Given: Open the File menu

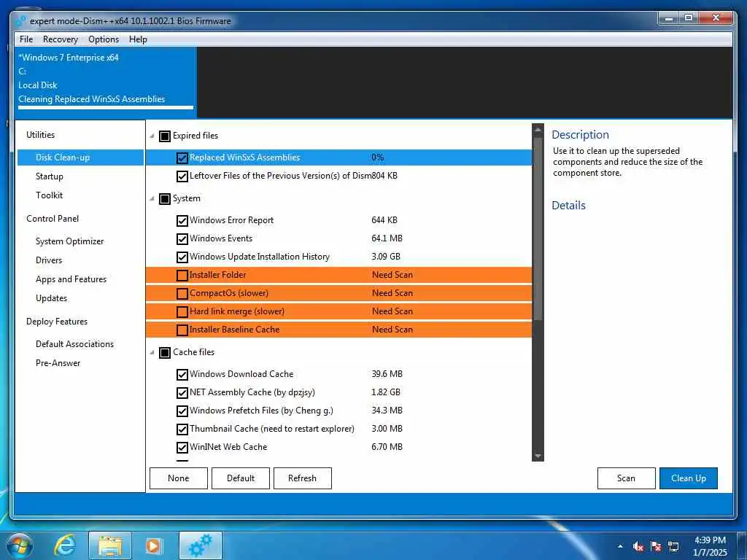Looking at the screenshot, I should pos(26,39).
